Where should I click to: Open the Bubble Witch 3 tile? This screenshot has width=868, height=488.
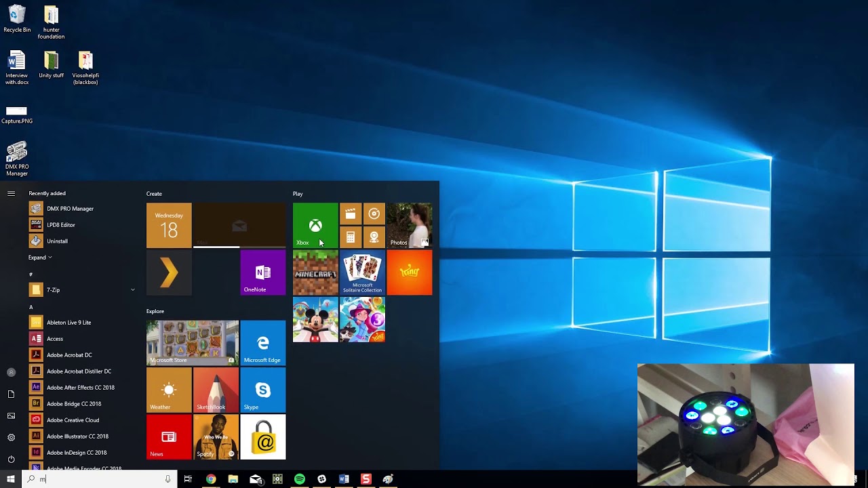(x=362, y=319)
